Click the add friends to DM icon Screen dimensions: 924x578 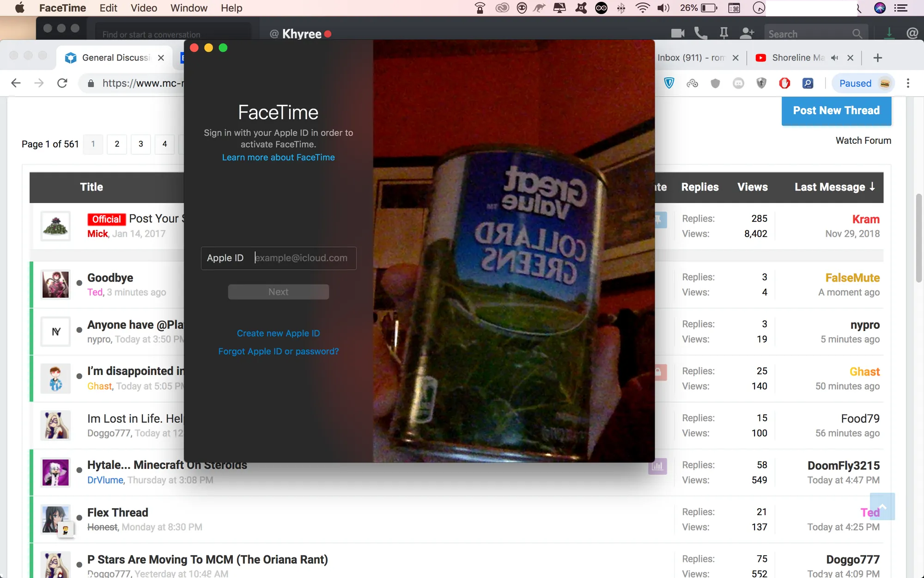point(747,33)
